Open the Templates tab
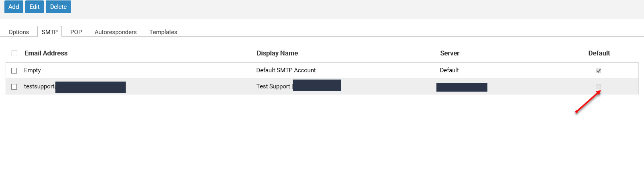Screen dimensions: 644x182 (163, 32)
